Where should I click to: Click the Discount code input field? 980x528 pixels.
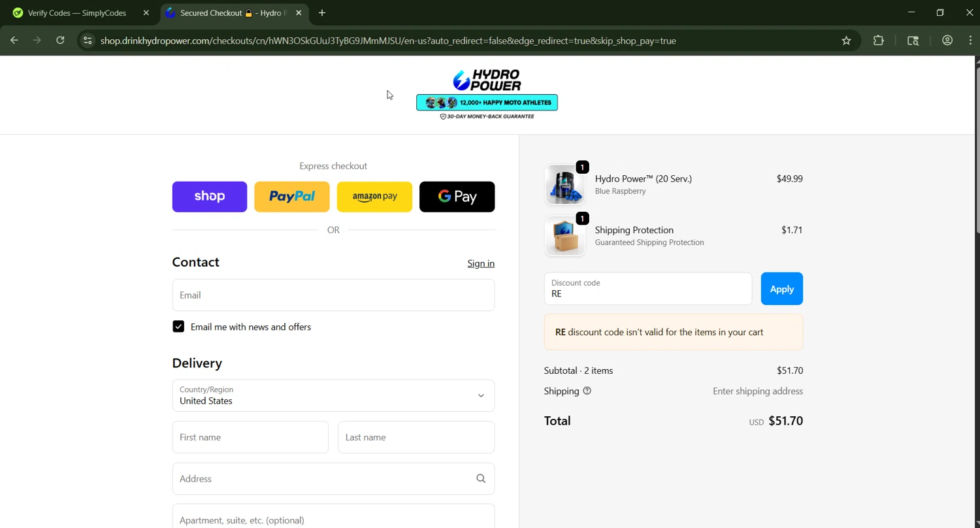pyautogui.click(x=648, y=289)
